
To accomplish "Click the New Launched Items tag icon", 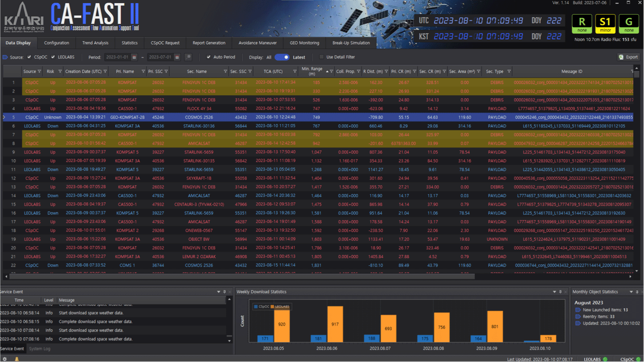I will [578, 310].
